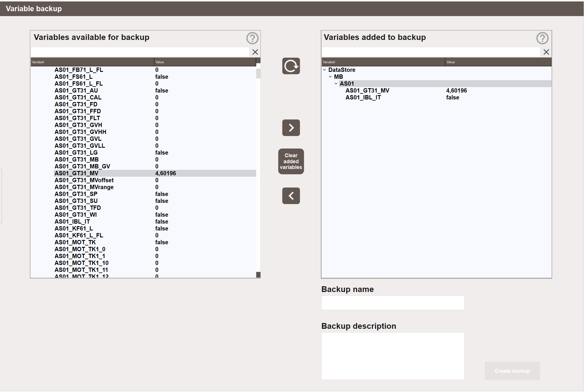
Task: Open help for Variables added to backup
Action: coord(542,38)
